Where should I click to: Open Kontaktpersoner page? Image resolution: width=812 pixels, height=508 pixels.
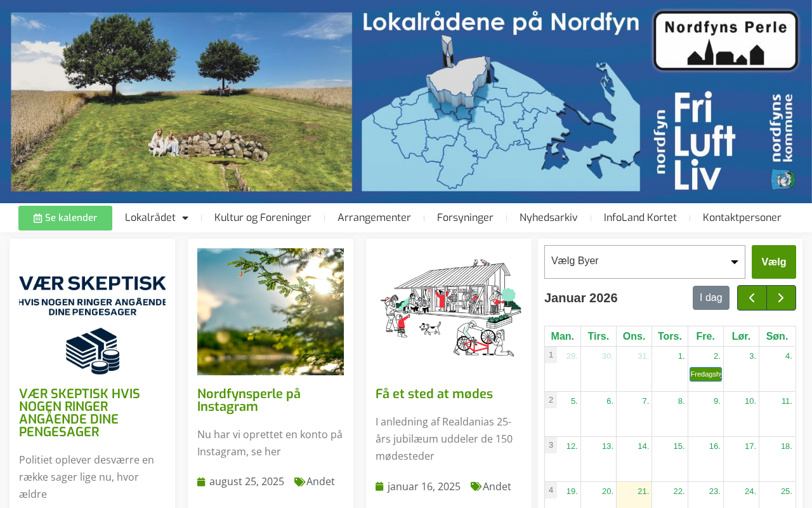click(742, 218)
